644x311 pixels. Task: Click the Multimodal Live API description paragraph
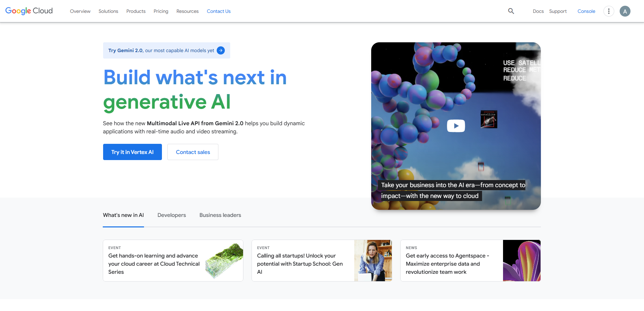pos(204,127)
